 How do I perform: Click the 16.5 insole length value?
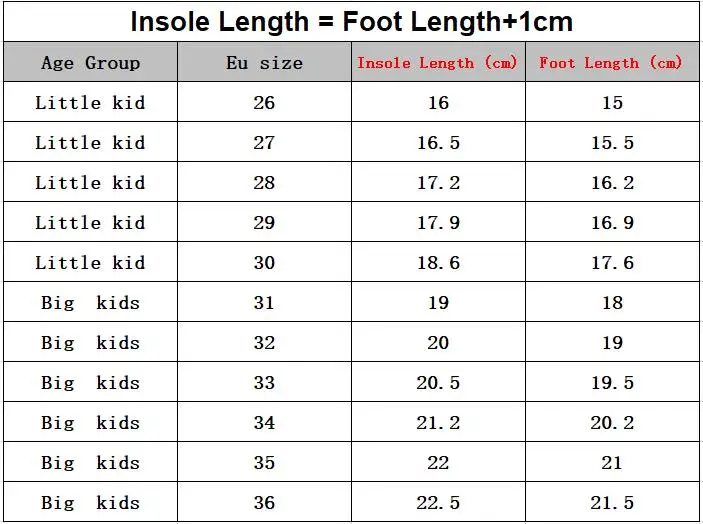[x=438, y=143]
